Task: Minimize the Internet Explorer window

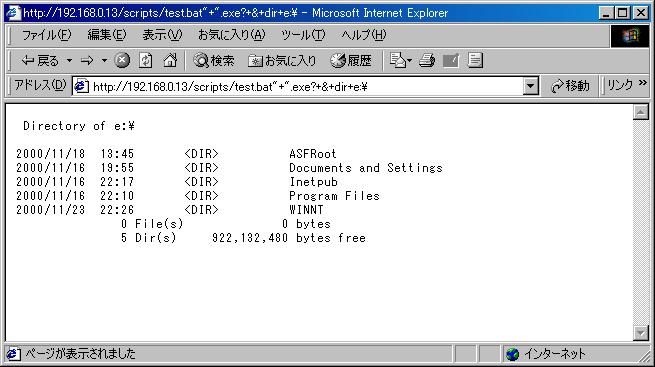Action: coord(607,13)
